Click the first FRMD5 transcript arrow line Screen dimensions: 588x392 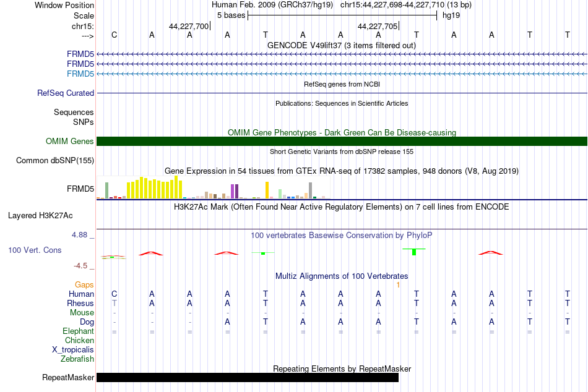point(342,54)
